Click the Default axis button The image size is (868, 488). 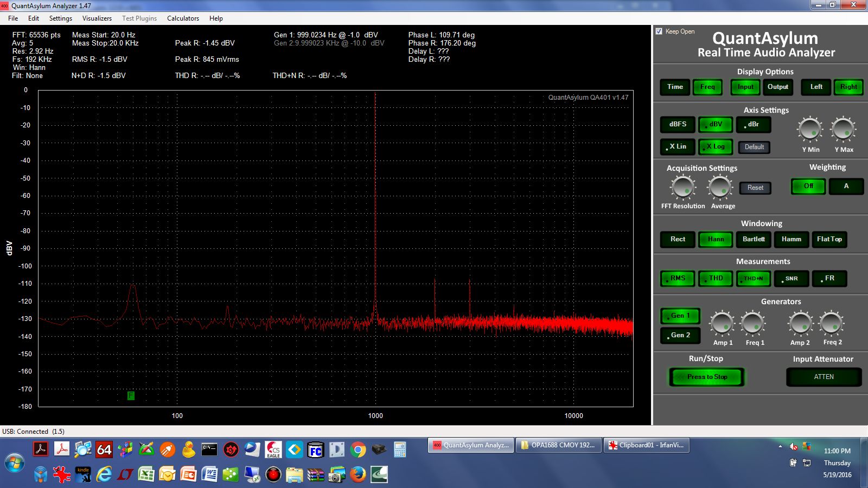(x=754, y=147)
